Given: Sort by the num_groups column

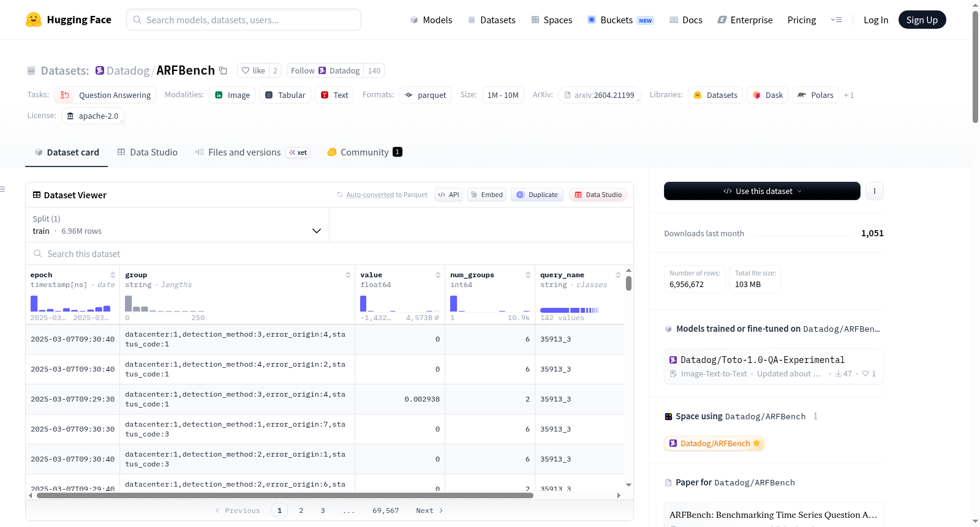Looking at the screenshot, I should pos(528,275).
